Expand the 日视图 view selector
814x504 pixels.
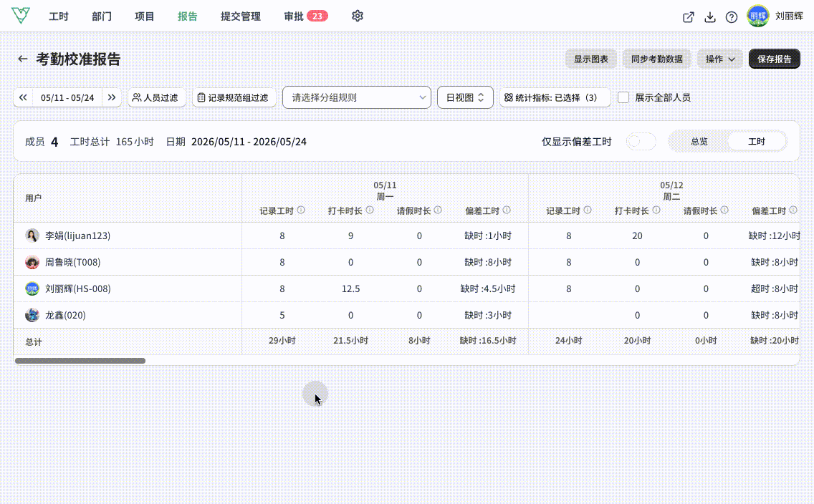[465, 97]
